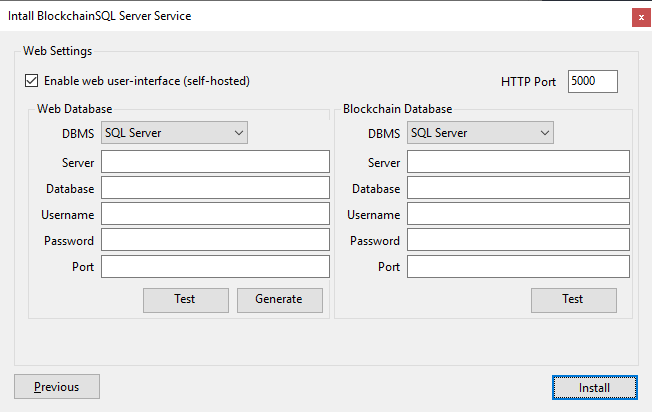The image size is (652, 412).
Task: Test the Web Database connection
Action: click(186, 300)
